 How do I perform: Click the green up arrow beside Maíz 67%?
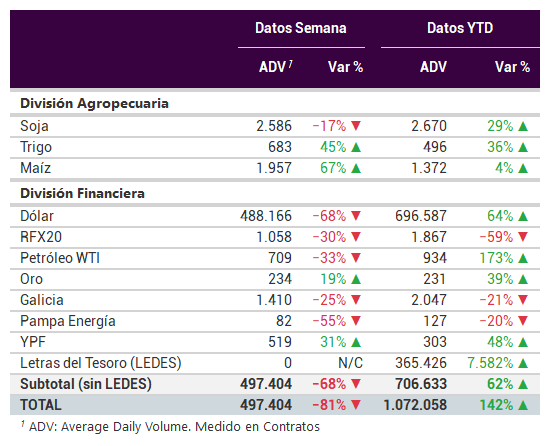(356, 168)
